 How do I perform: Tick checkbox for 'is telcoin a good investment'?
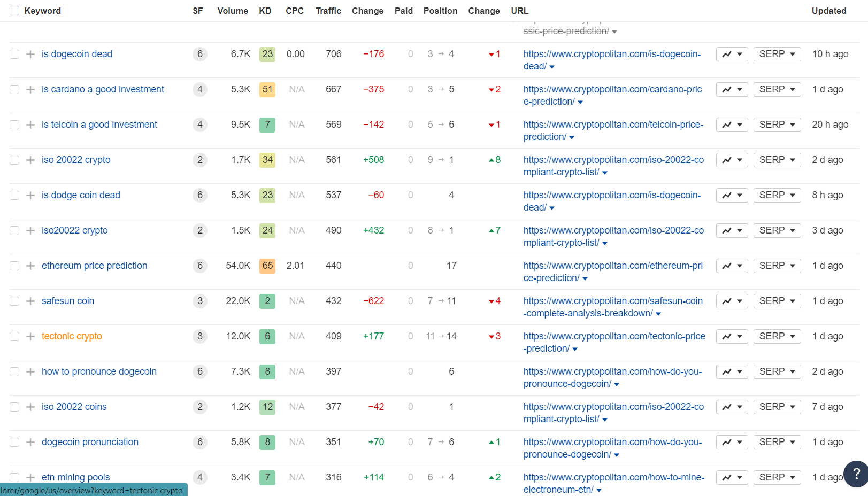coord(14,125)
